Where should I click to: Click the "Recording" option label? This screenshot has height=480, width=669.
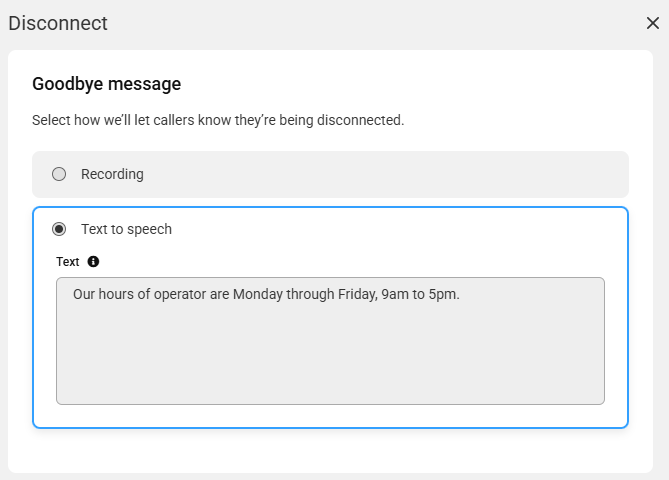pyautogui.click(x=112, y=174)
